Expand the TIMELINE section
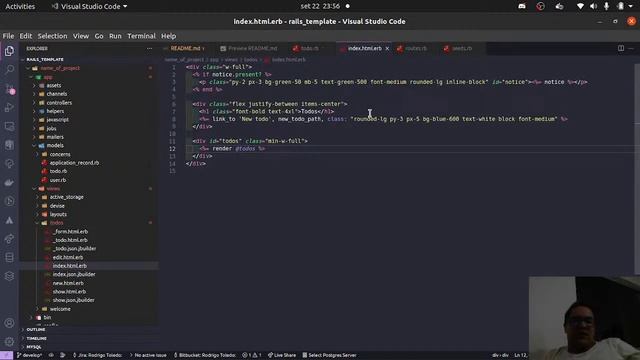The image size is (640, 360). (x=36, y=338)
